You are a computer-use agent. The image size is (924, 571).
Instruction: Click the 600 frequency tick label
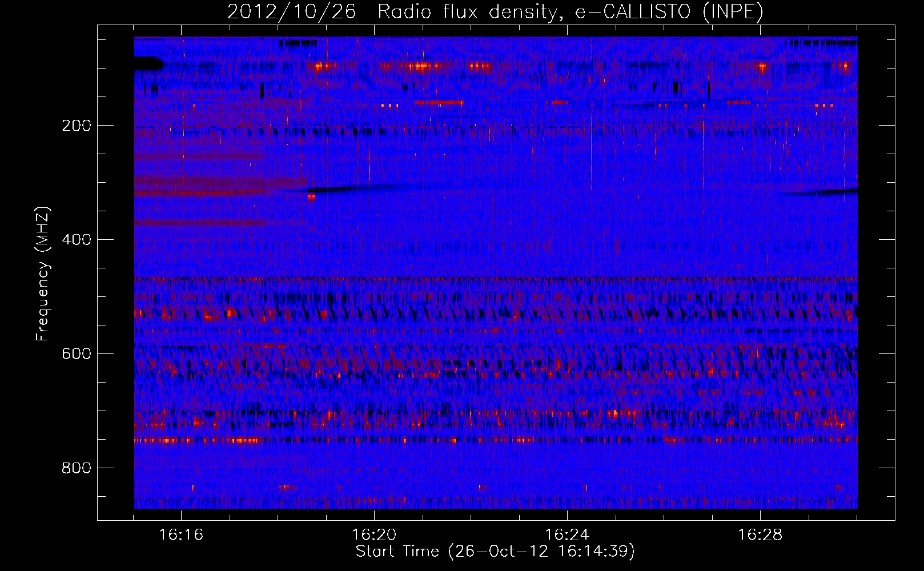(x=77, y=354)
